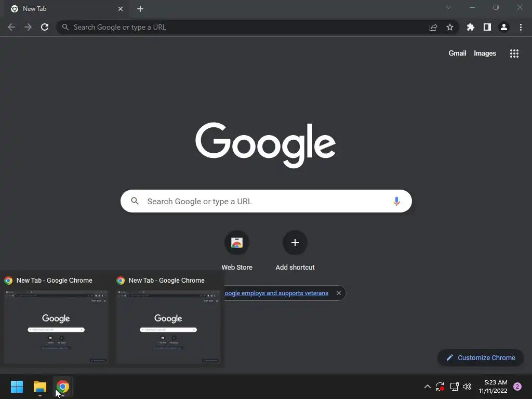Go forward with the forward arrow

[28, 27]
